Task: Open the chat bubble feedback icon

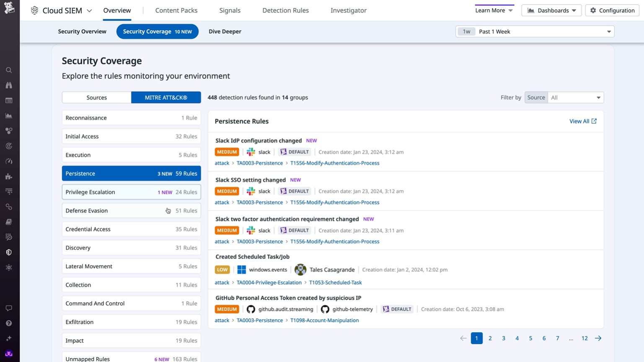Action: pos(8,308)
